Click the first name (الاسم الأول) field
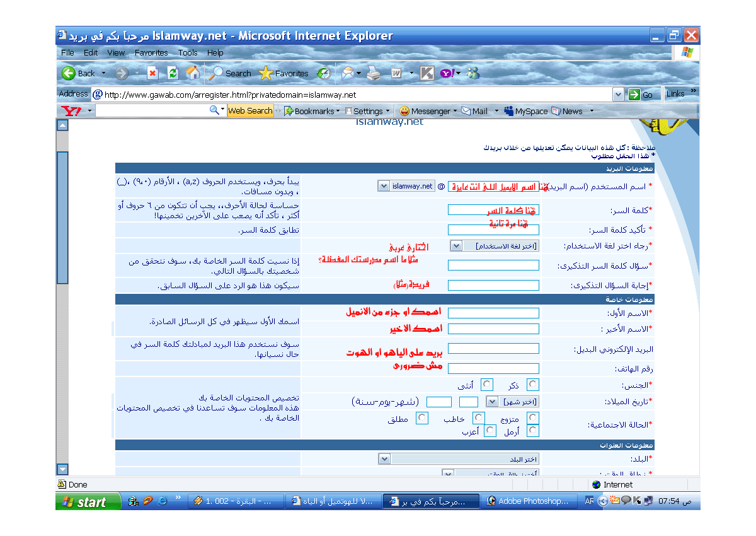Image resolution: width=756 pixels, height=536 pixels. tap(493, 313)
